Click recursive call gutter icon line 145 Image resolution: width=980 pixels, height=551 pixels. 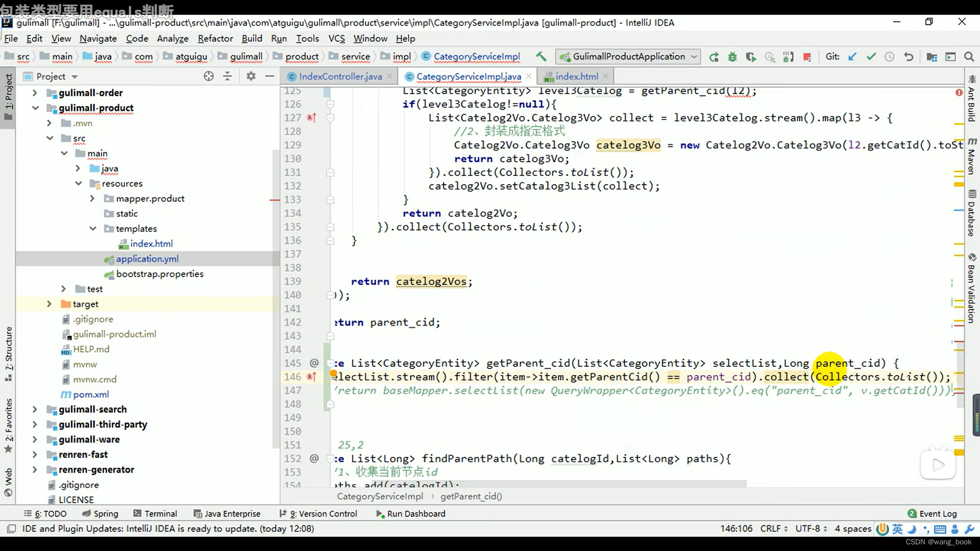click(314, 363)
